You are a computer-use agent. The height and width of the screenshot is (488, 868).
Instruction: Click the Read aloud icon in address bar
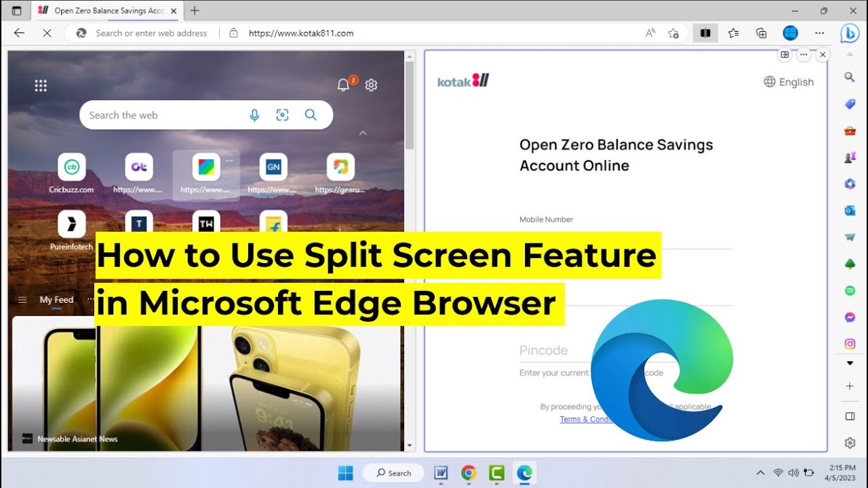point(650,33)
